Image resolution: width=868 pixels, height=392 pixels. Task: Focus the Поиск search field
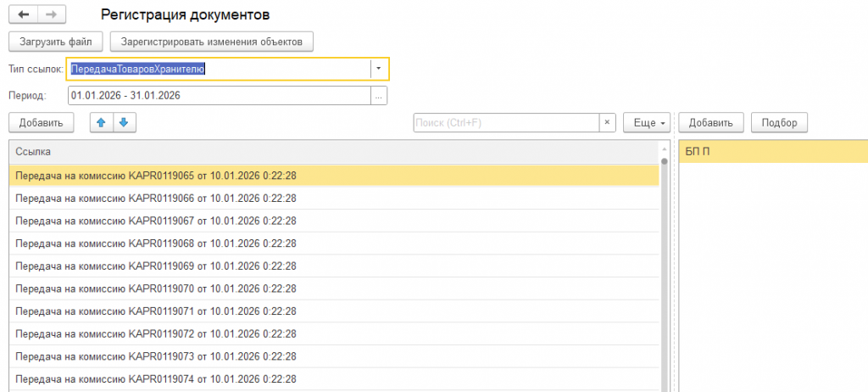click(x=505, y=123)
